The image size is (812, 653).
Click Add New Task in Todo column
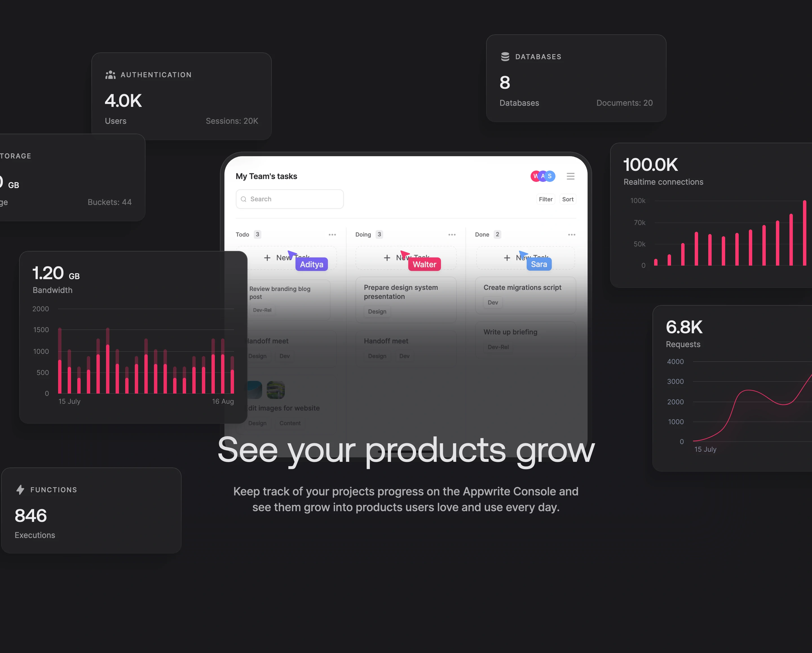(x=287, y=258)
